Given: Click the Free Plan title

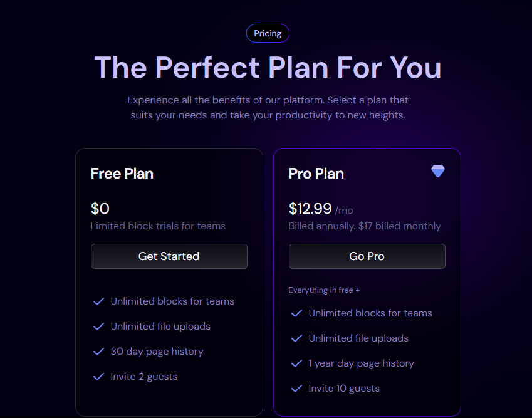Looking at the screenshot, I should tap(122, 174).
